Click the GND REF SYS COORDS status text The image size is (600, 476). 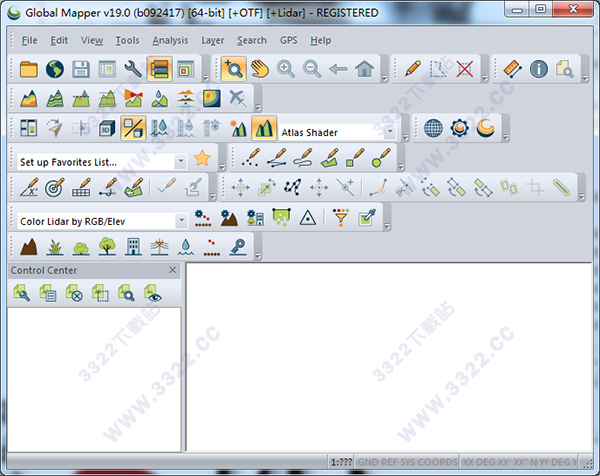coord(407,462)
